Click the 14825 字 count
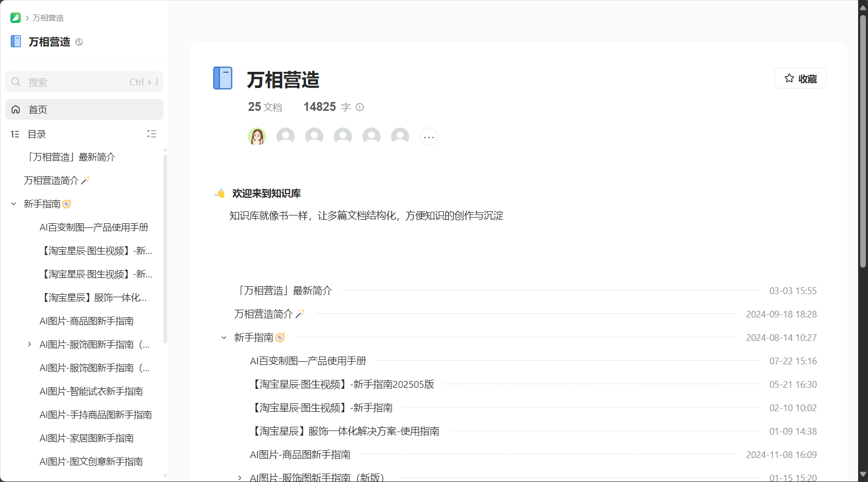This screenshot has height=482, width=868. click(x=327, y=107)
